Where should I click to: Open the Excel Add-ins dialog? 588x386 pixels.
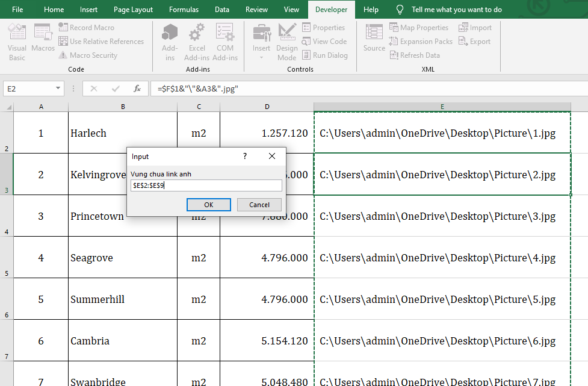[x=197, y=42]
